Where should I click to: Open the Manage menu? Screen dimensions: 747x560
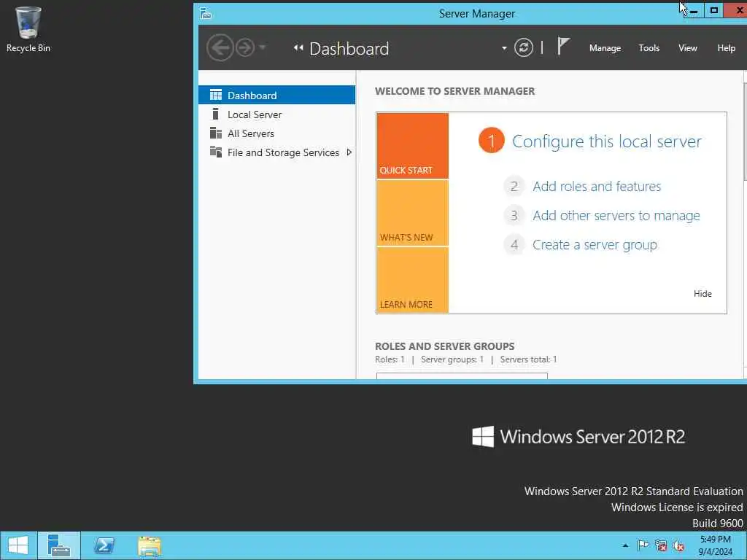pyautogui.click(x=605, y=48)
